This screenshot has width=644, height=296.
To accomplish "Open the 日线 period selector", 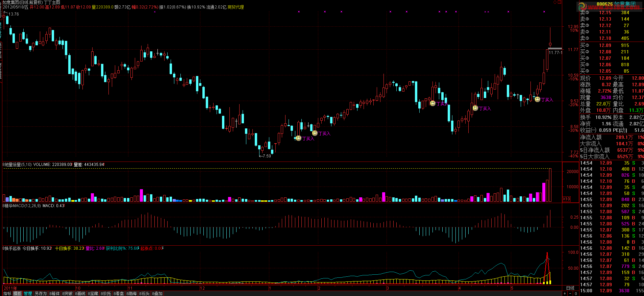I will (570, 288).
